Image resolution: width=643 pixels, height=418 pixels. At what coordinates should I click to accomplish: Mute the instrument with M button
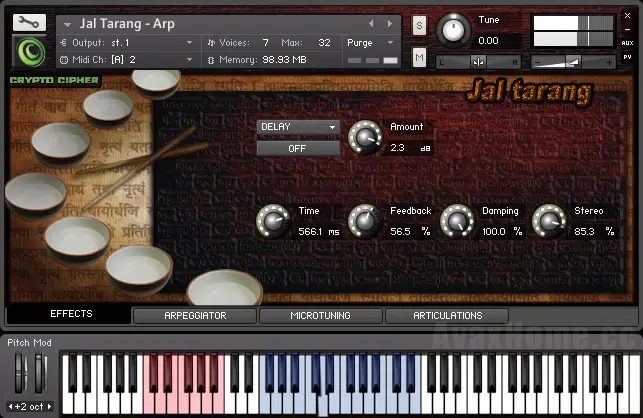pos(419,57)
